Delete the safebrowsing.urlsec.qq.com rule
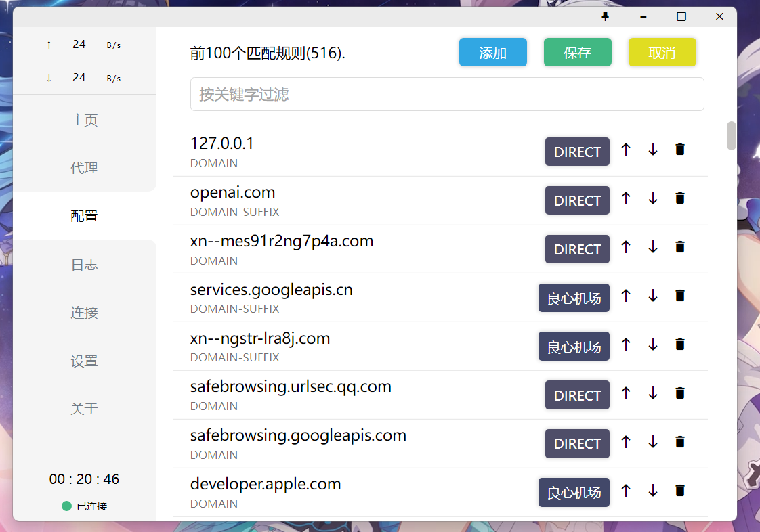Image resolution: width=760 pixels, height=532 pixels. point(680,393)
